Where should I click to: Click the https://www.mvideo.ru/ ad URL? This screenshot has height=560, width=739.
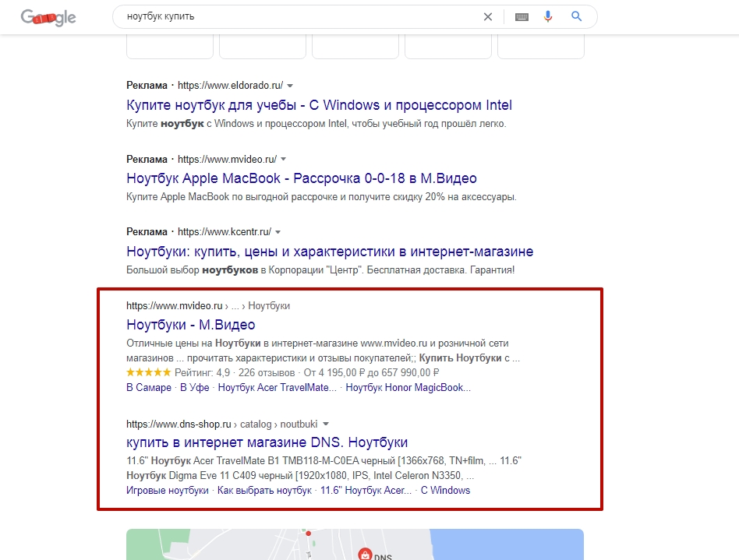click(x=227, y=159)
